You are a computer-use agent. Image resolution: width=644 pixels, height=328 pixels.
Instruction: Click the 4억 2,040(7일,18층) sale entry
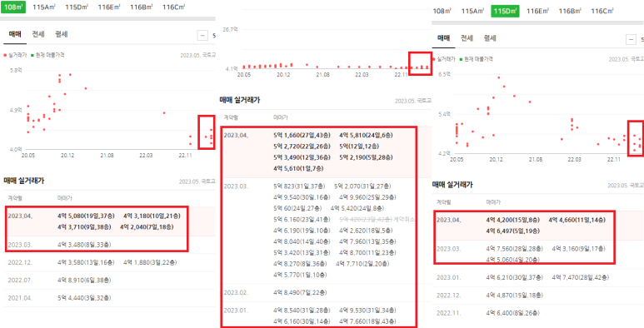coord(147,226)
